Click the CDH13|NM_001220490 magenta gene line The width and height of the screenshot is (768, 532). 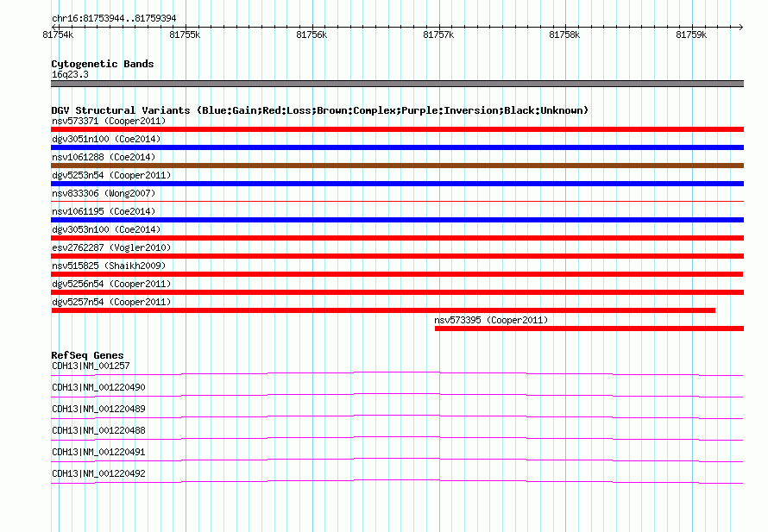pos(397,396)
